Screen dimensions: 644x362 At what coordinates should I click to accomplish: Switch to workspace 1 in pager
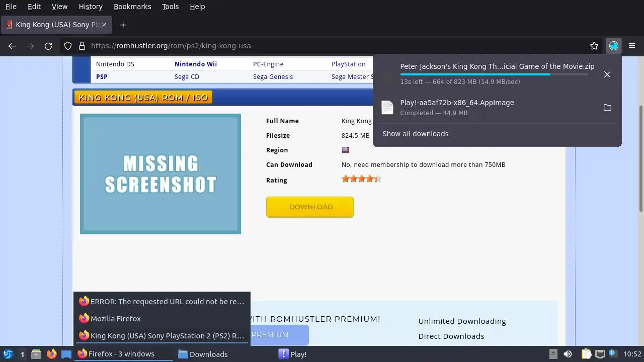[22, 354]
